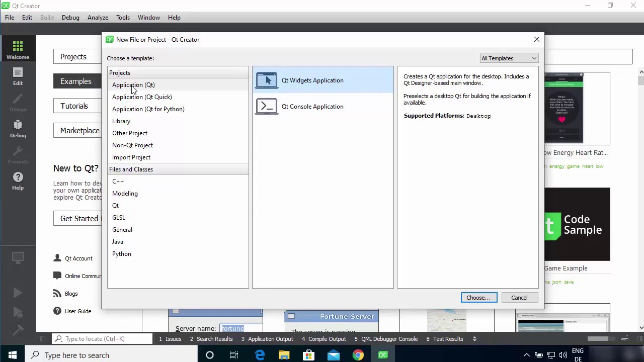Open Projects mode with wrench icon
This screenshot has height=362, width=644.
tap(18, 154)
